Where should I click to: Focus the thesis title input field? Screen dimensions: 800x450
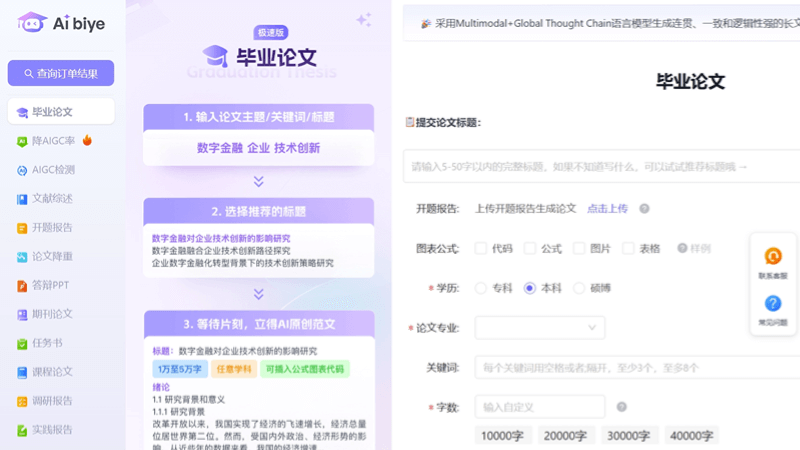(x=602, y=166)
